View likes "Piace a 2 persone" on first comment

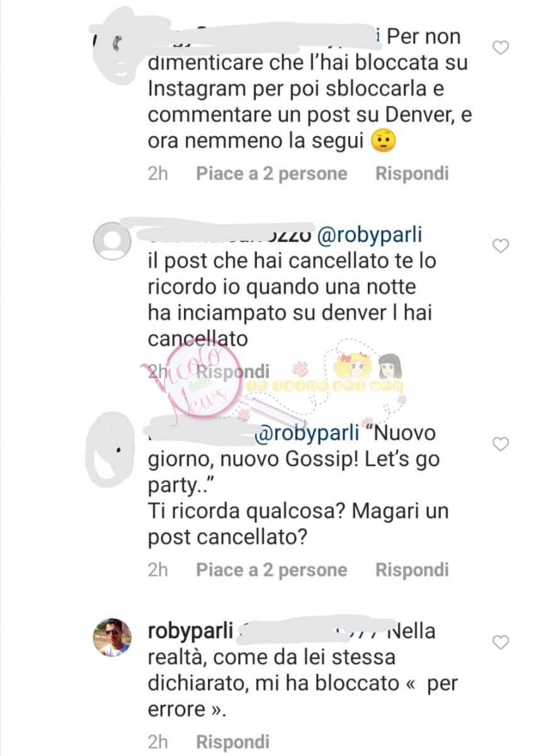coord(271,174)
